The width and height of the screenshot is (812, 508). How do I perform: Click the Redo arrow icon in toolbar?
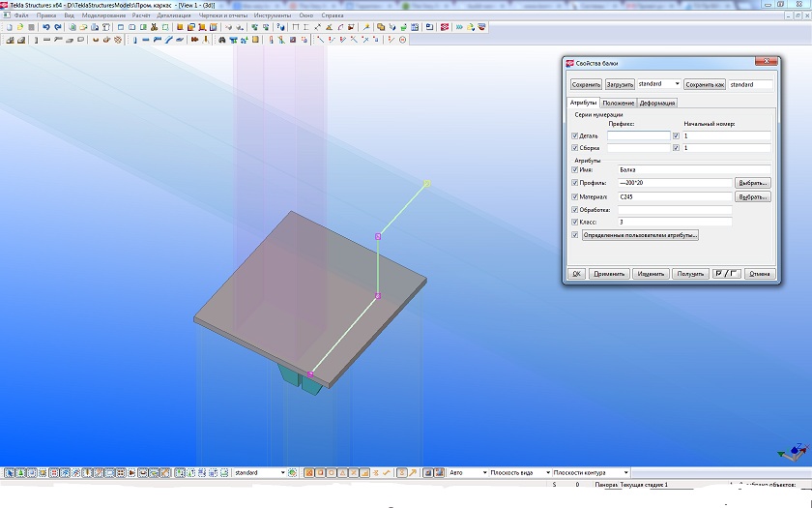[57, 27]
